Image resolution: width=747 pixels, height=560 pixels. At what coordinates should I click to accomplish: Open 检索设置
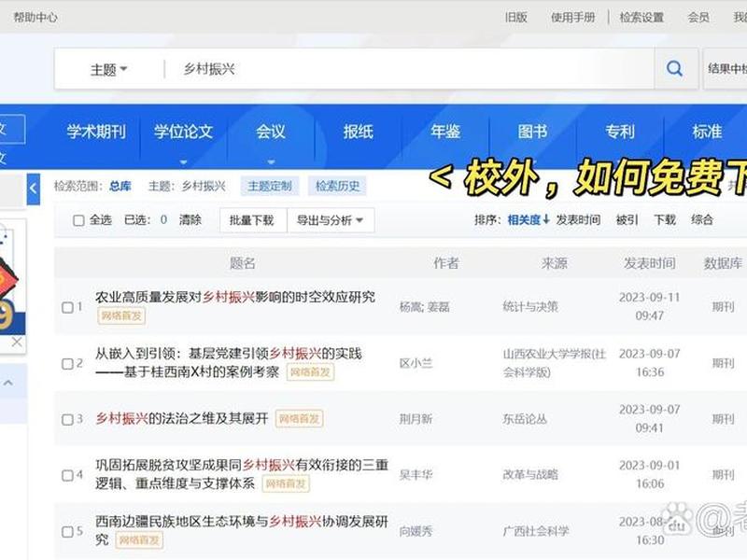(x=641, y=18)
